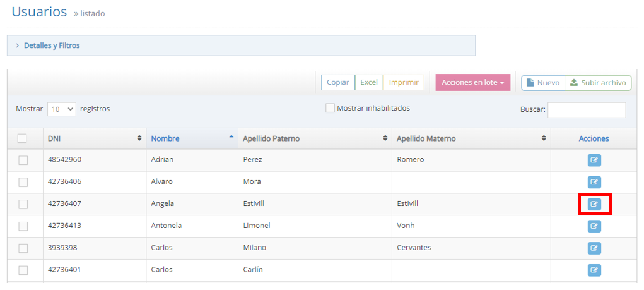
Task: Expand Detalles y Filtros panel
Action: [x=52, y=45]
